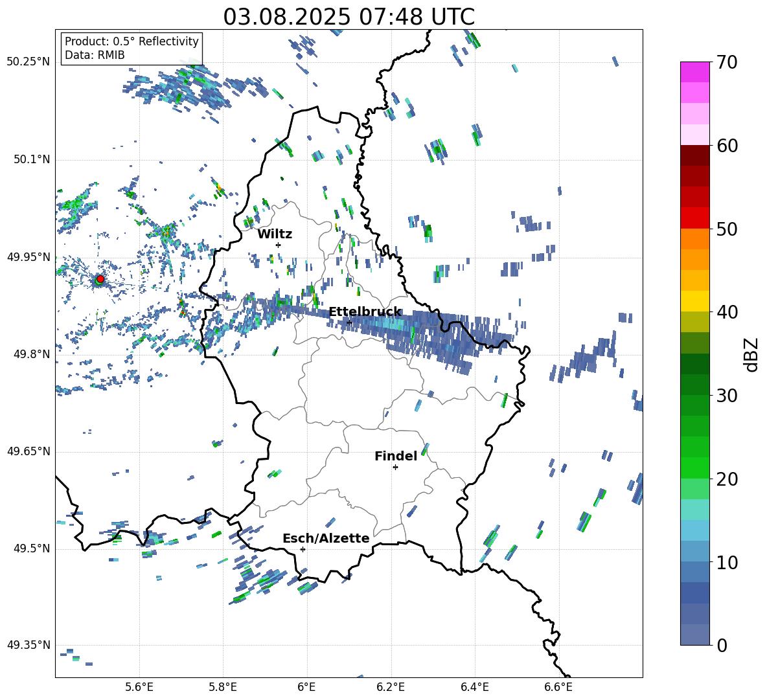Click the 6.4°E longitude label
Image resolution: width=767 pixels, height=700 pixels.
pos(474,687)
